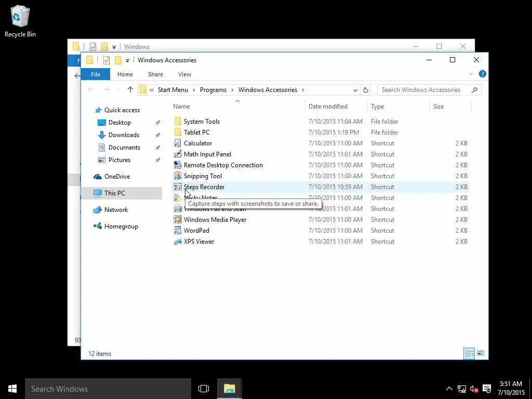The image size is (532, 399).
Task: Open the File menu tab
Action: [96, 74]
